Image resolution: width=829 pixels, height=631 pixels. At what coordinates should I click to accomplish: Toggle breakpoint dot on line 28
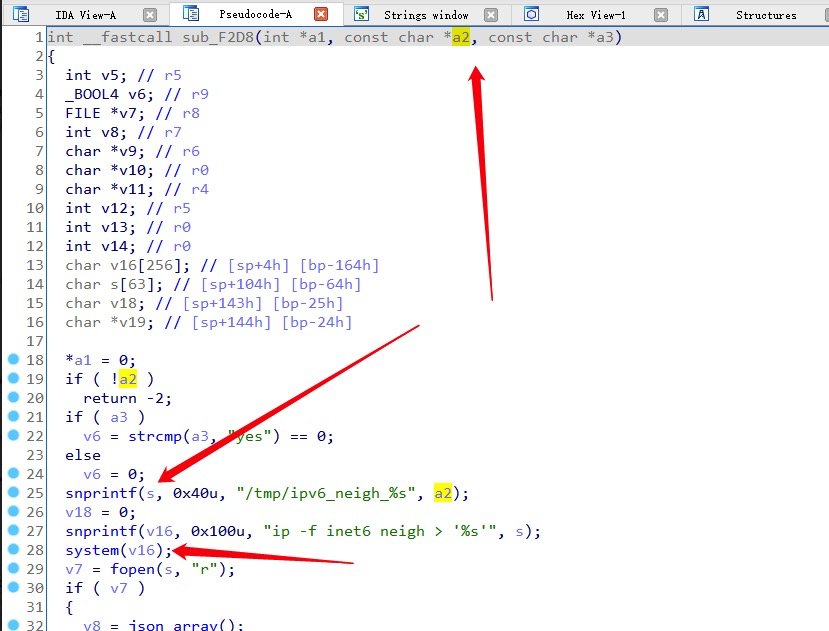pos(13,551)
